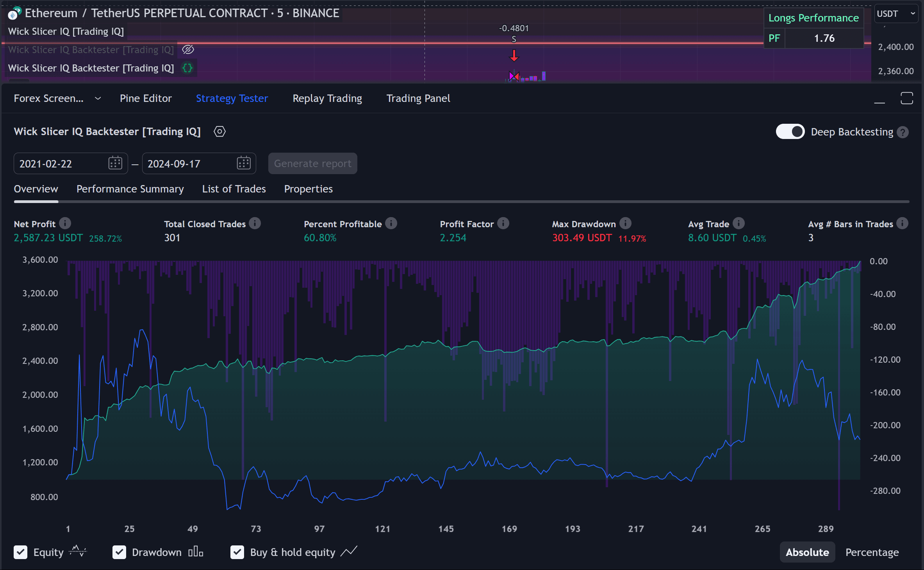
Task: Click the Longs Performance table header
Action: pos(813,18)
